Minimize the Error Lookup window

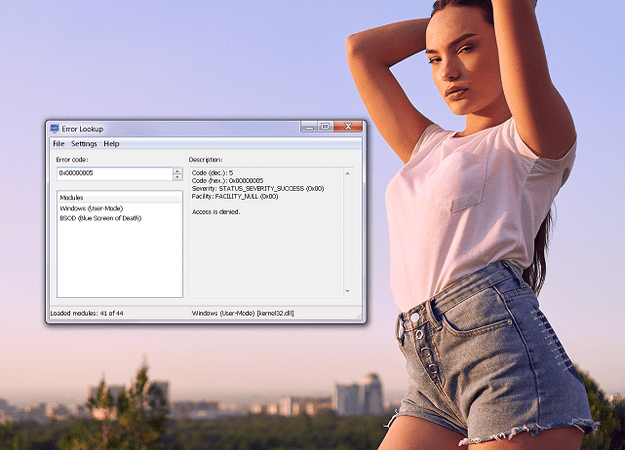pos(309,127)
